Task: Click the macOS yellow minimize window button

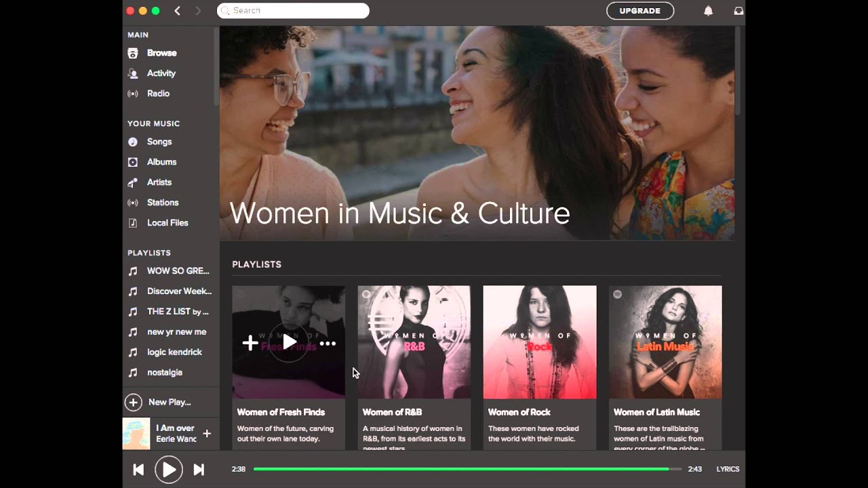Action: [x=142, y=11]
